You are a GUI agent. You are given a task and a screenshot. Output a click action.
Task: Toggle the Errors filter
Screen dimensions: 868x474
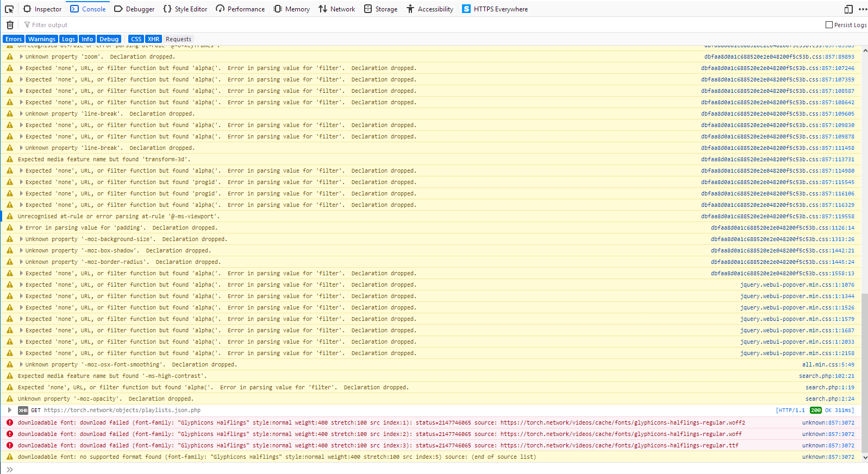coord(14,39)
